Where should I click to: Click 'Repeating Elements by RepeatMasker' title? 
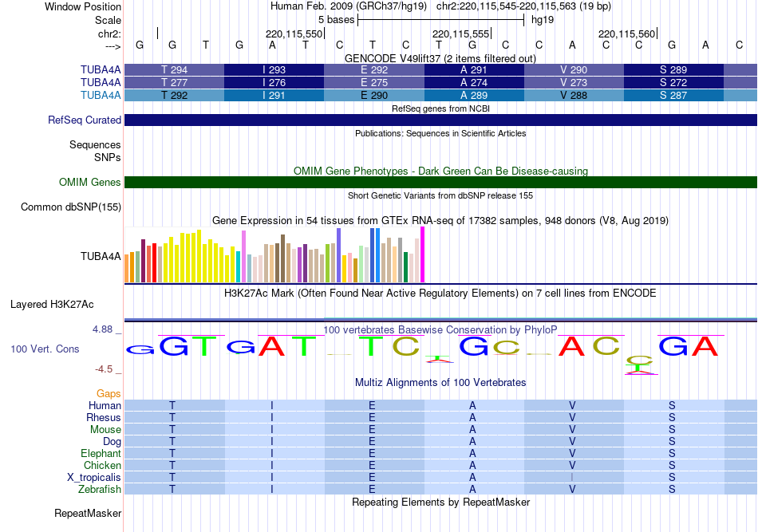(x=440, y=502)
